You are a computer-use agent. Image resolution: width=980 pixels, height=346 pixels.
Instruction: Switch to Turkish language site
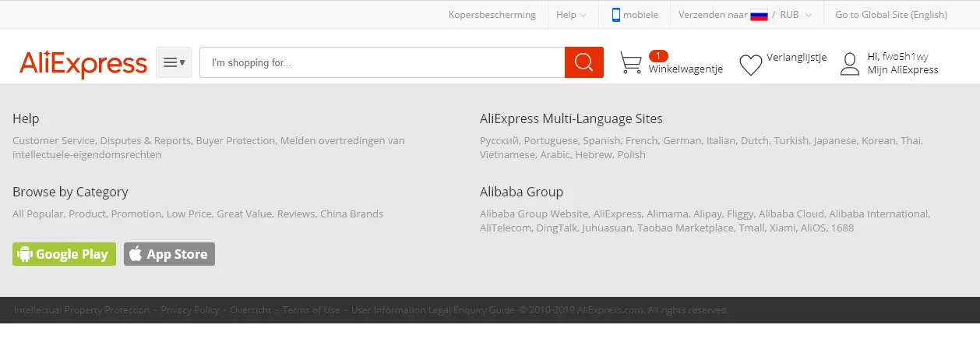(x=791, y=140)
